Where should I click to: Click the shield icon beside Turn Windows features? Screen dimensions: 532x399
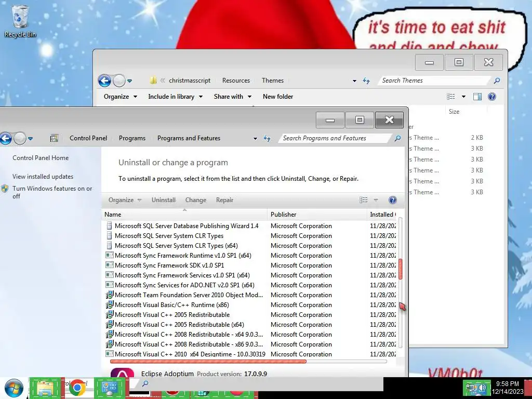tap(5, 189)
